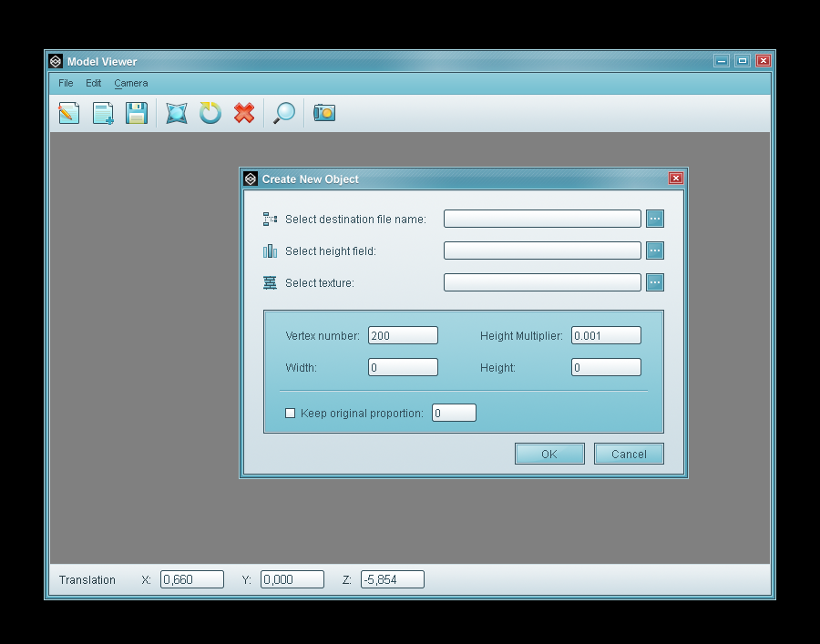Click the Vertex number input field
The height and width of the screenshot is (644, 820).
pyautogui.click(x=403, y=335)
